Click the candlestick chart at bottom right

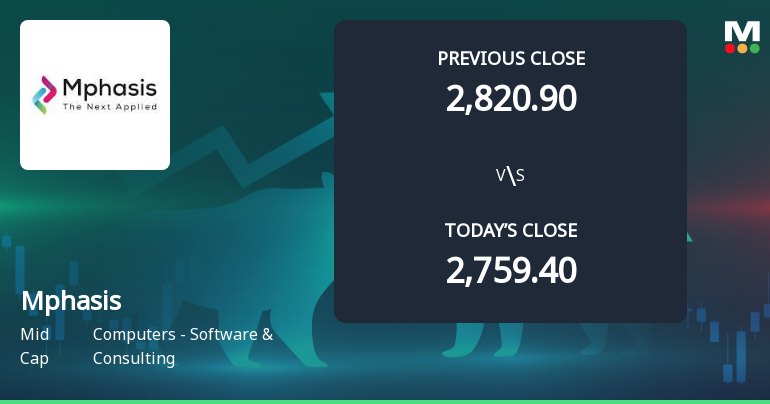[x=735, y=340]
